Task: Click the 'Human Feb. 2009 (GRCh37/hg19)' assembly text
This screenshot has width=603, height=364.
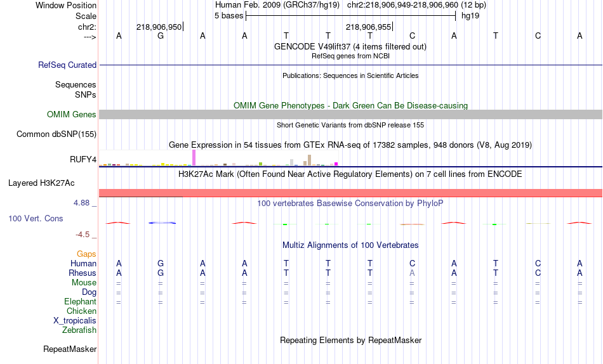Action: tap(277, 5)
